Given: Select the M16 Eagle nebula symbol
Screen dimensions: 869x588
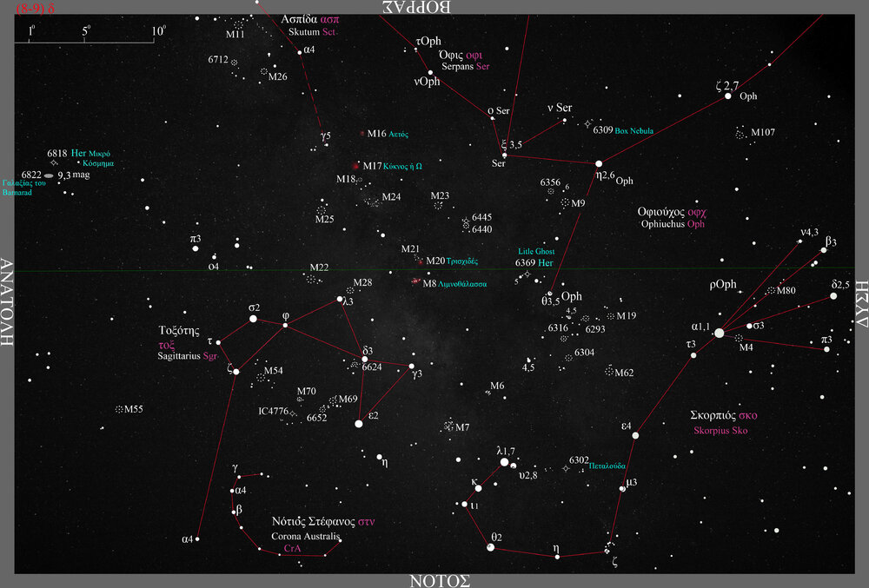Looking at the screenshot, I should click(362, 134).
